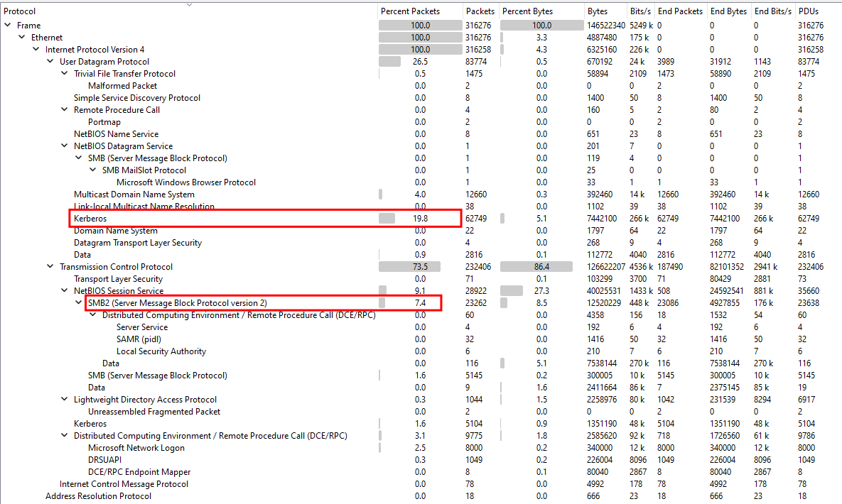Sort by the Percent Bytes column header

click(x=527, y=11)
